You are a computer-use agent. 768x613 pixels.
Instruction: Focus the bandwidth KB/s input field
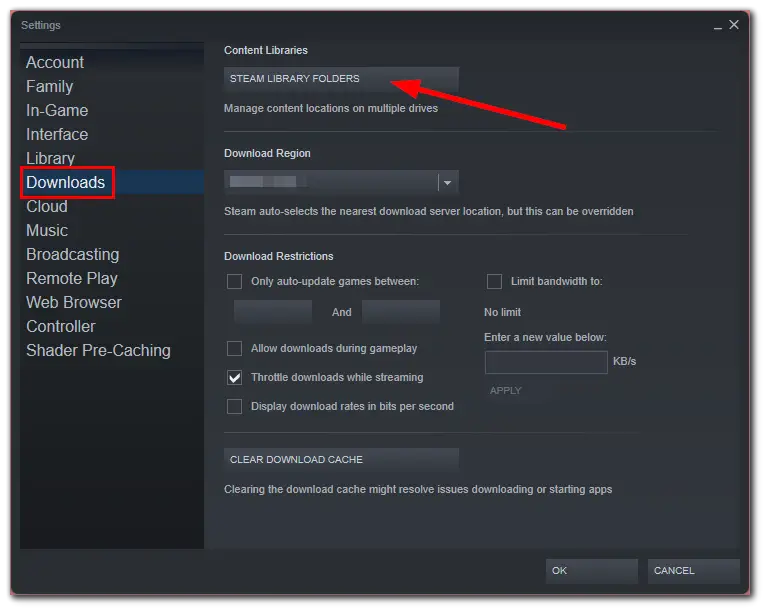tap(546, 362)
